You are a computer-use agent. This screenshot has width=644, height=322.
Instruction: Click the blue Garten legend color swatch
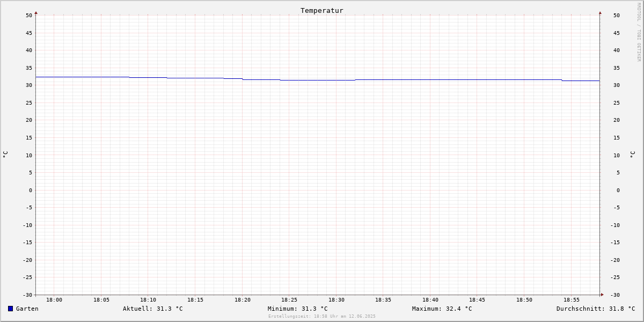pos(10,309)
